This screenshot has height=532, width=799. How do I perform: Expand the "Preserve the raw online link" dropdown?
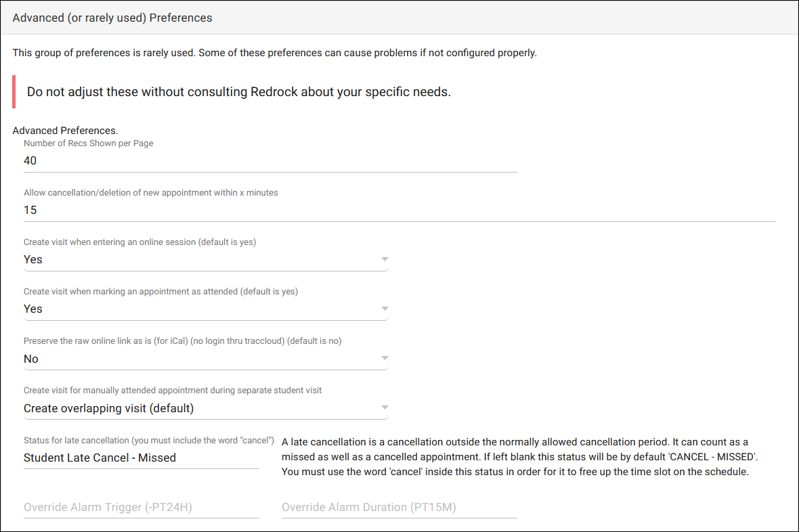[x=203, y=359]
